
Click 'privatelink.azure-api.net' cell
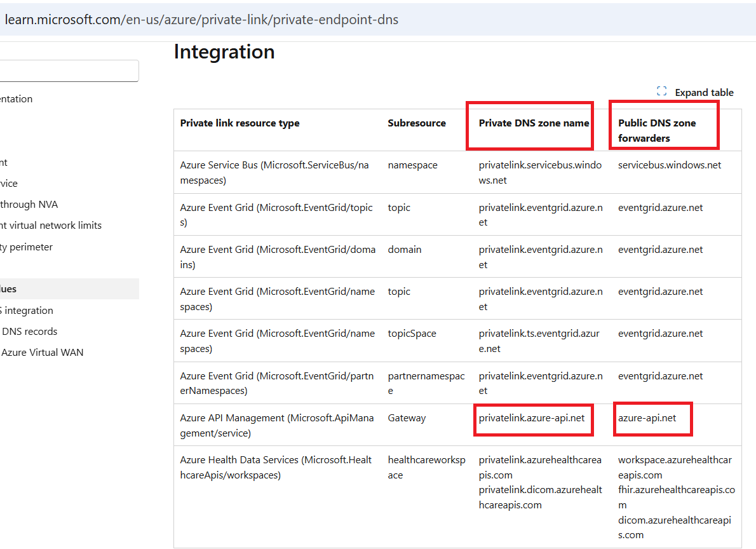pos(531,417)
